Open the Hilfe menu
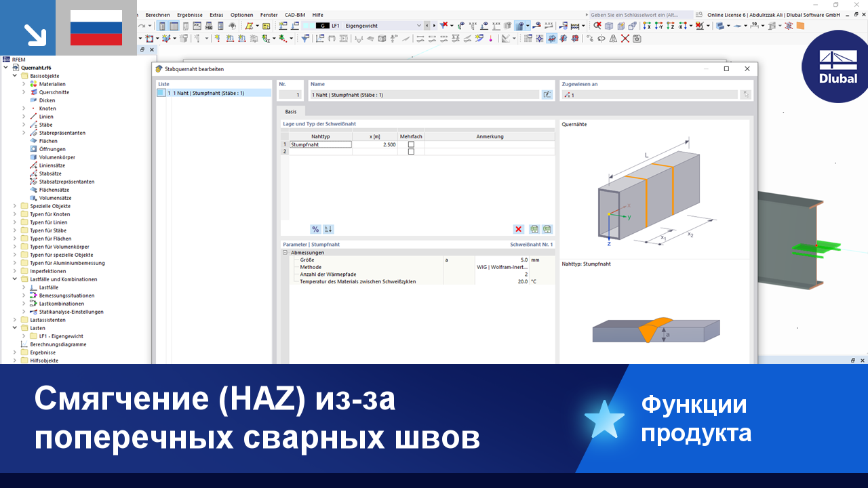The image size is (868, 488). (x=318, y=14)
